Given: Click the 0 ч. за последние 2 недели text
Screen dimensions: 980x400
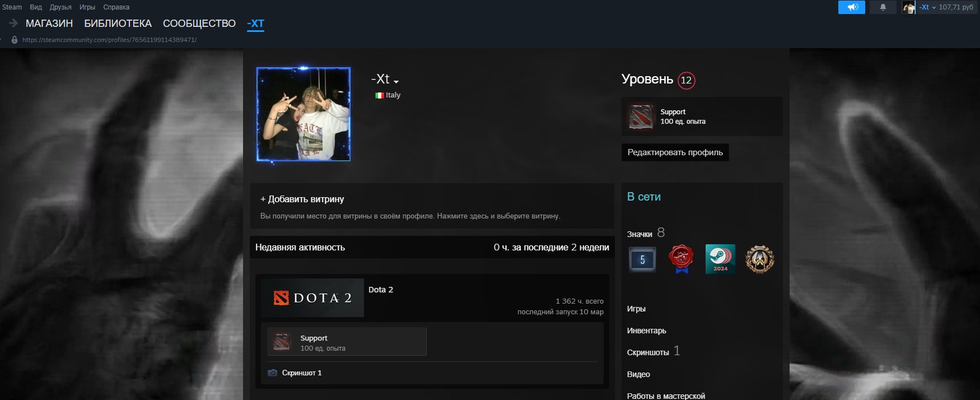Looking at the screenshot, I should tap(552, 247).
